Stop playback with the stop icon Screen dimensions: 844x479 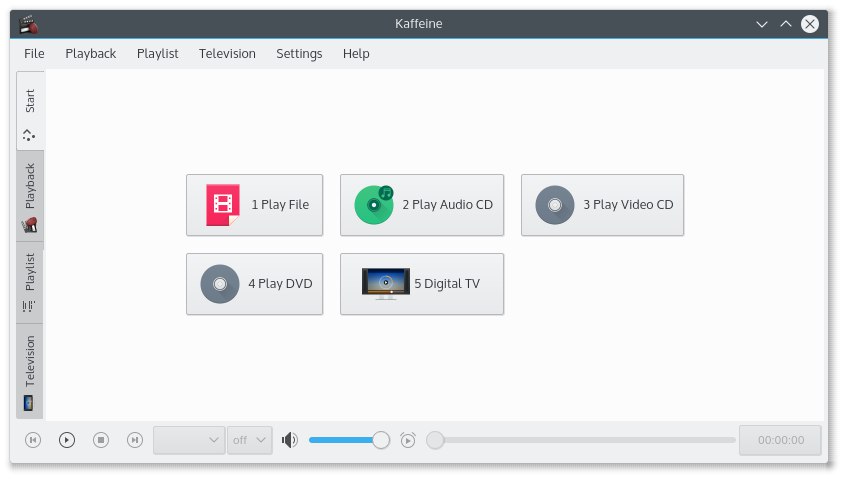coord(101,440)
